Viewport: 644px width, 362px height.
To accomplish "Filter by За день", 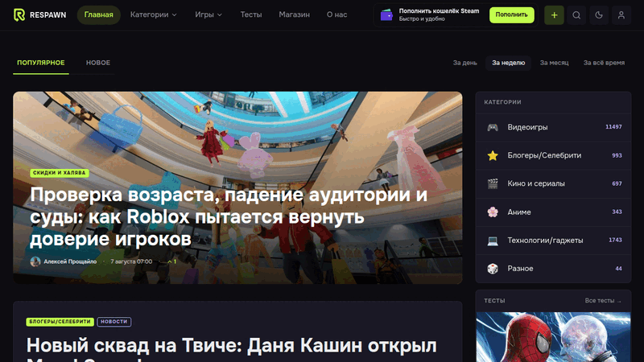I will tap(465, 63).
